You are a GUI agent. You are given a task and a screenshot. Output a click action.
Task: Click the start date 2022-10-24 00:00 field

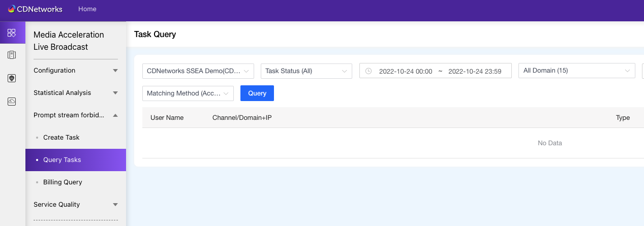(406, 72)
